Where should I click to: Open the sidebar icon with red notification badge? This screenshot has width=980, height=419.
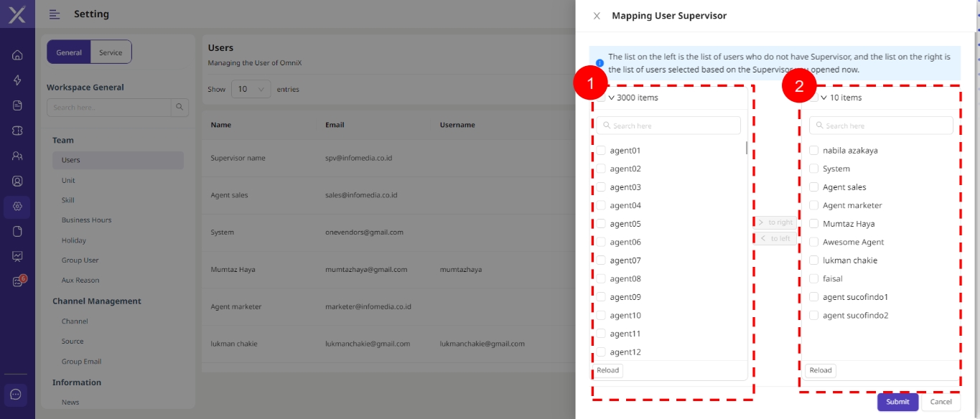point(18,282)
